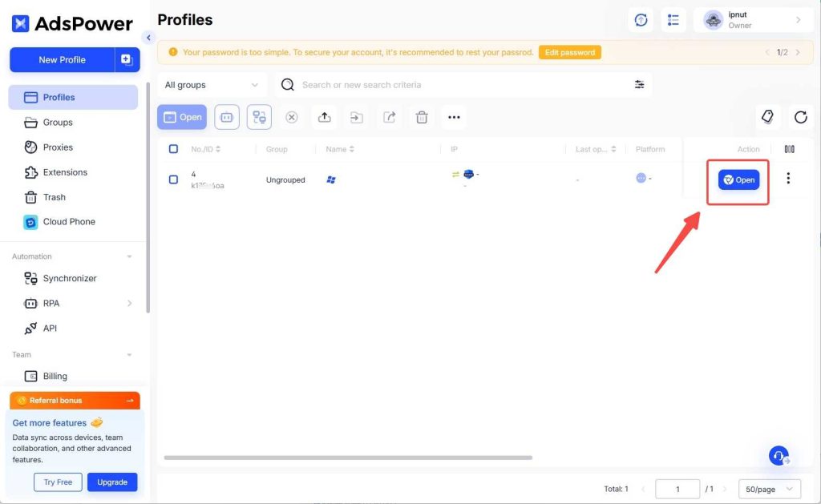Check the checkbox for profile number 4

point(173,179)
